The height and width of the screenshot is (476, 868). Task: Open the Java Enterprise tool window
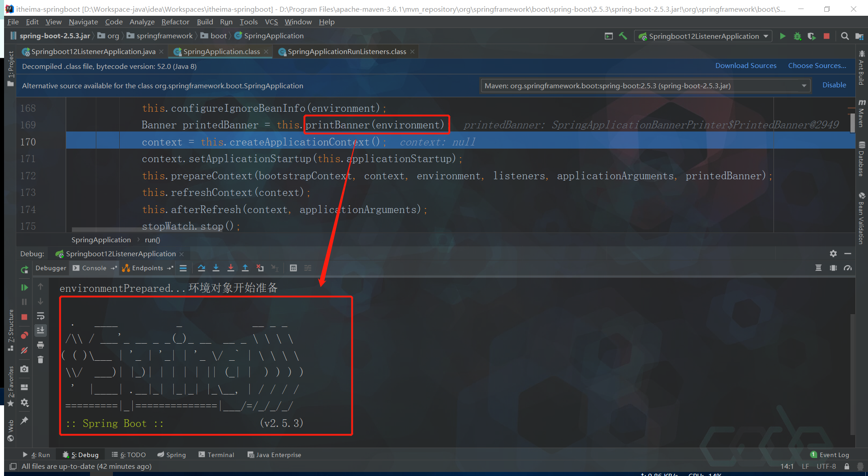(274, 455)
